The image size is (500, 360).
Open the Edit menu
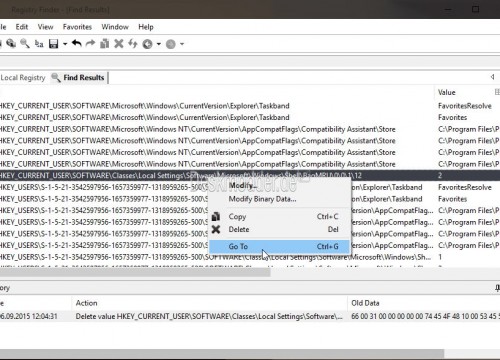pos(22,27)
